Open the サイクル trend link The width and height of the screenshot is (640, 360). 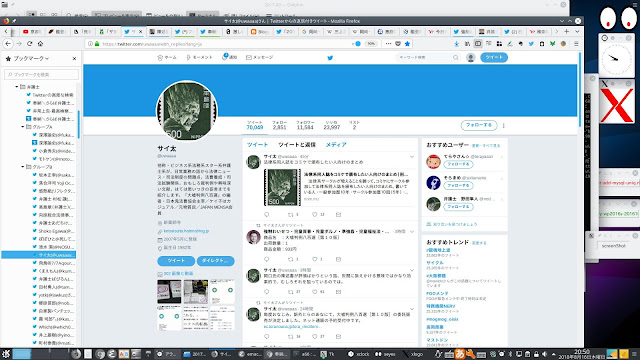(x=435, y=263)
